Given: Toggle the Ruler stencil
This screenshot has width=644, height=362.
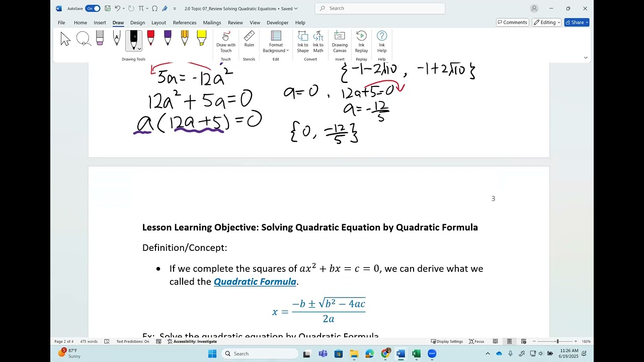Looking at the screenshot, I should pos(249,39).
